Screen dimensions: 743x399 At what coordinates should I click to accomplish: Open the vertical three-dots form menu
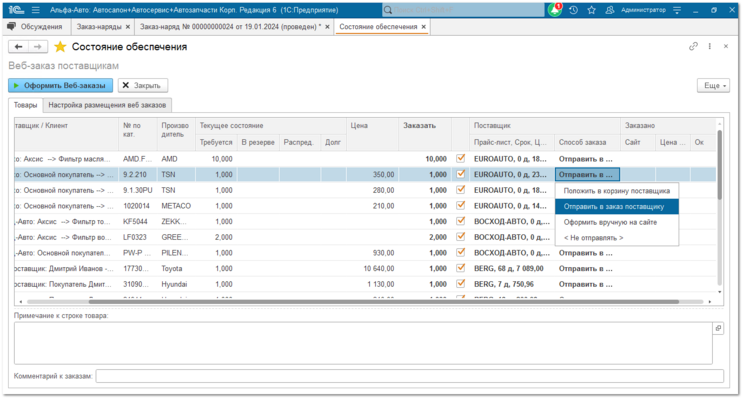[x=709, y=46]
